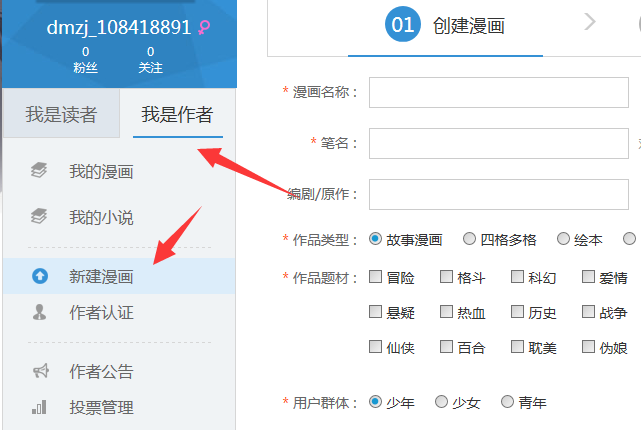Click the pink gender symbol beside username
This screenshot has height=430, width=641.
point(205,28)
